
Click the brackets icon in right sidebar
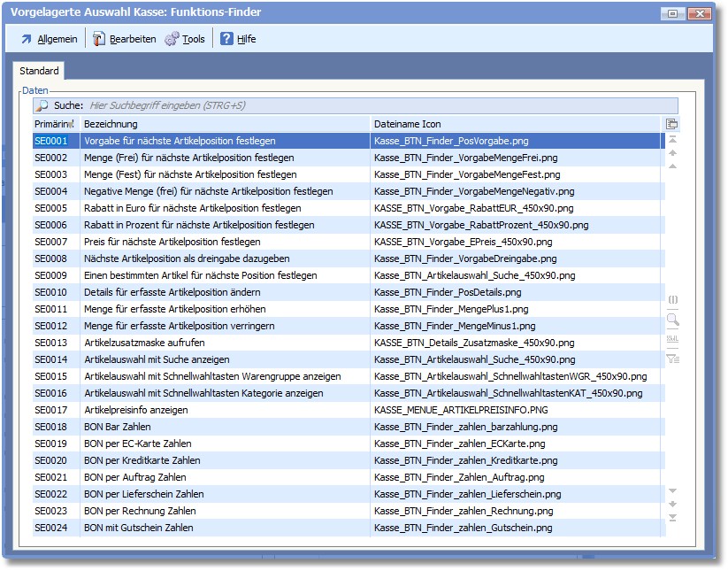[x=672, y=300]
